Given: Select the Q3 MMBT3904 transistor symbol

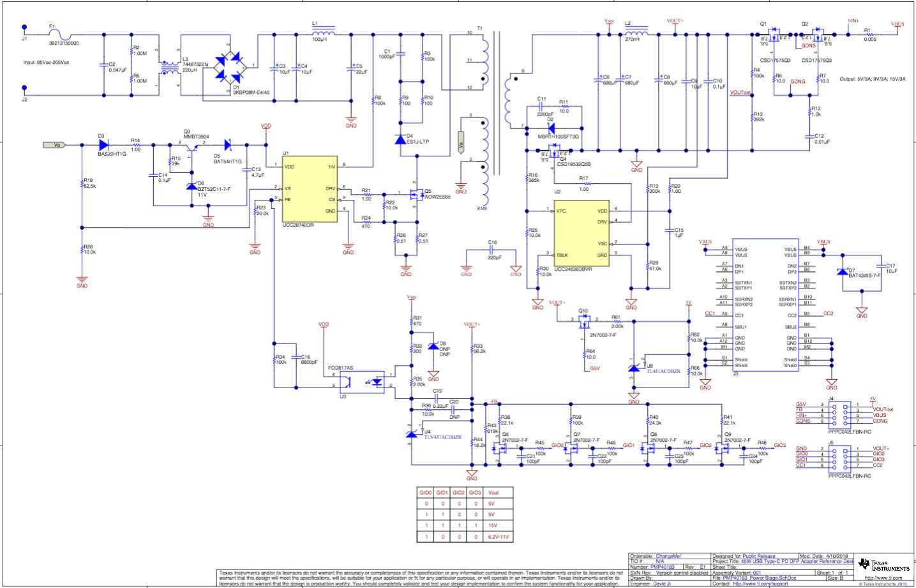Looking at the screenshot, I should tap(191, 147).
